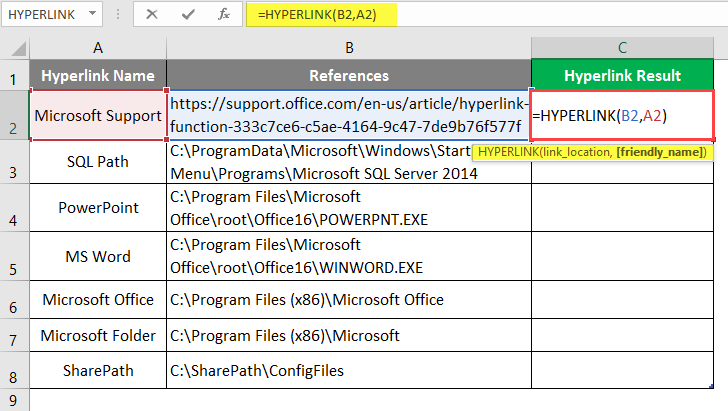Cancel the formula entry with X icon
The image size is (728, 411).
point(152,14)
